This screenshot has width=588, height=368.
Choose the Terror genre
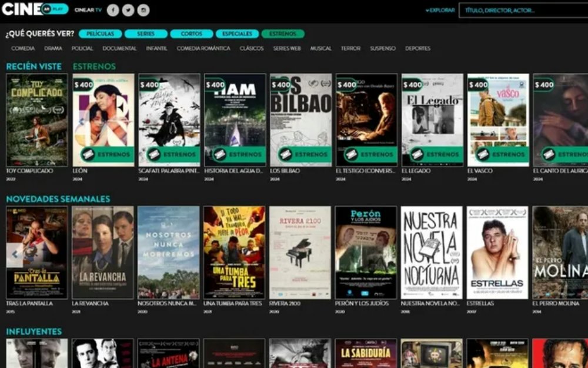(x=350, y=48)
